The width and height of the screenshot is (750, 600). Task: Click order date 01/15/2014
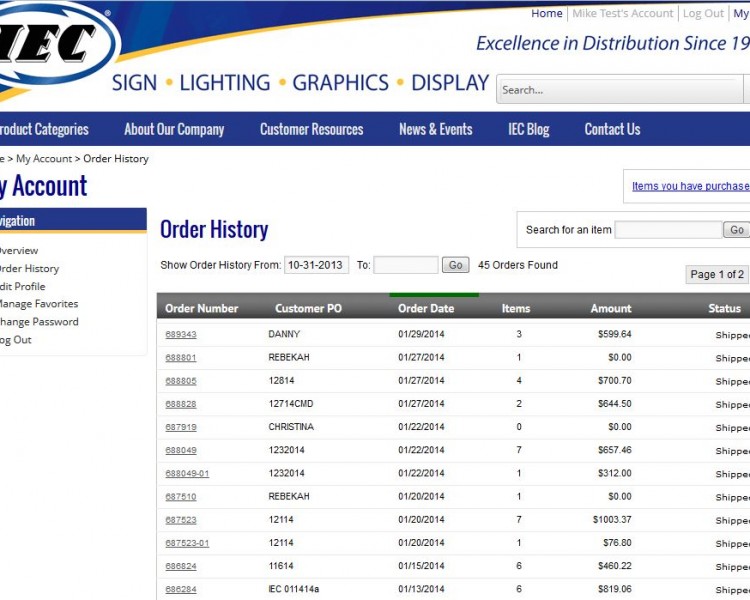[421, 566]
